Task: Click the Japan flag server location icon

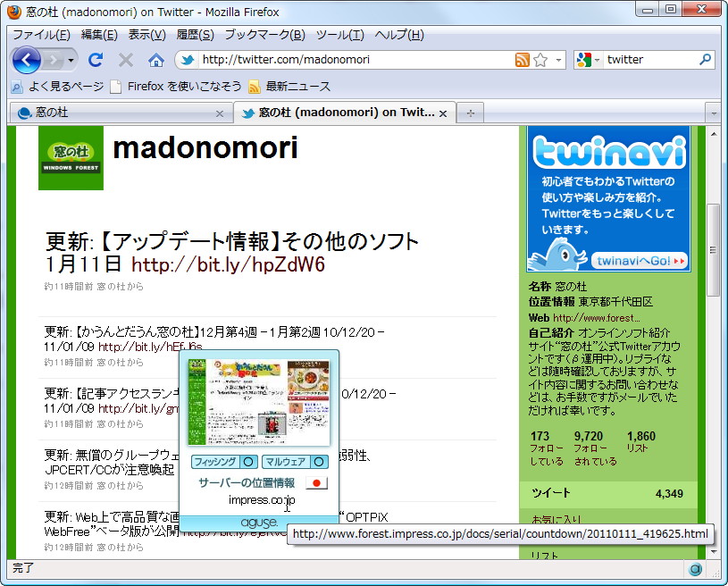Action: tap(316, 483)
